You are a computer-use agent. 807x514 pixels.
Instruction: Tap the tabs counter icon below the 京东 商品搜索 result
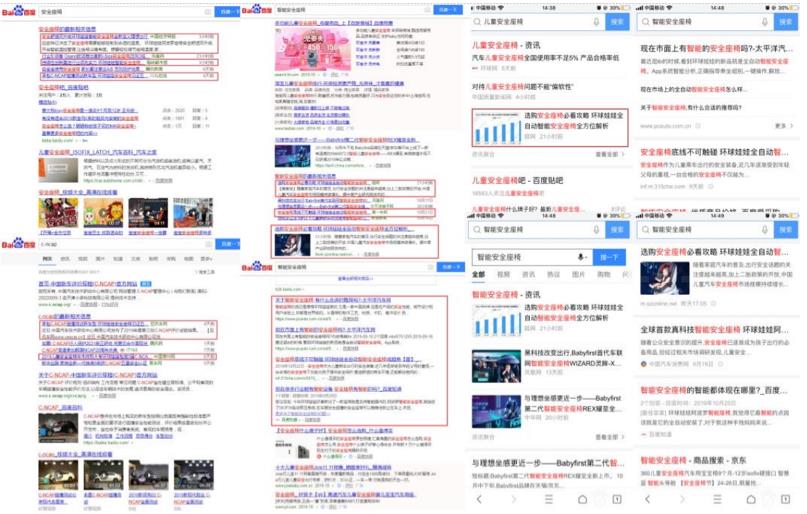pyautogui.click(x=785, y=499)
